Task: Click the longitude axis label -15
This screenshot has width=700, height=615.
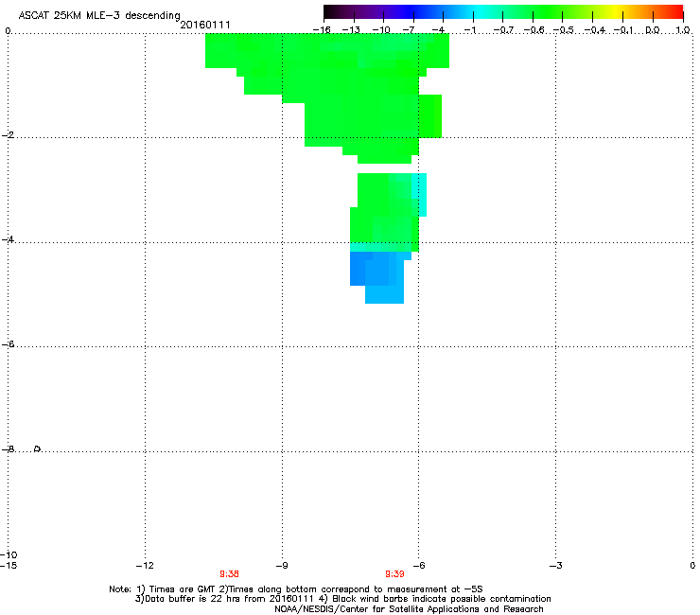Action: 9,566
